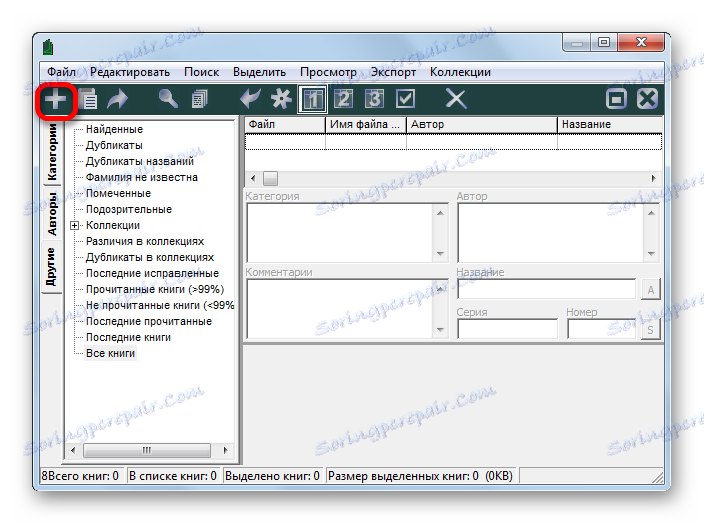Select Различия в коллекциях tree item

tap(145, 242)
